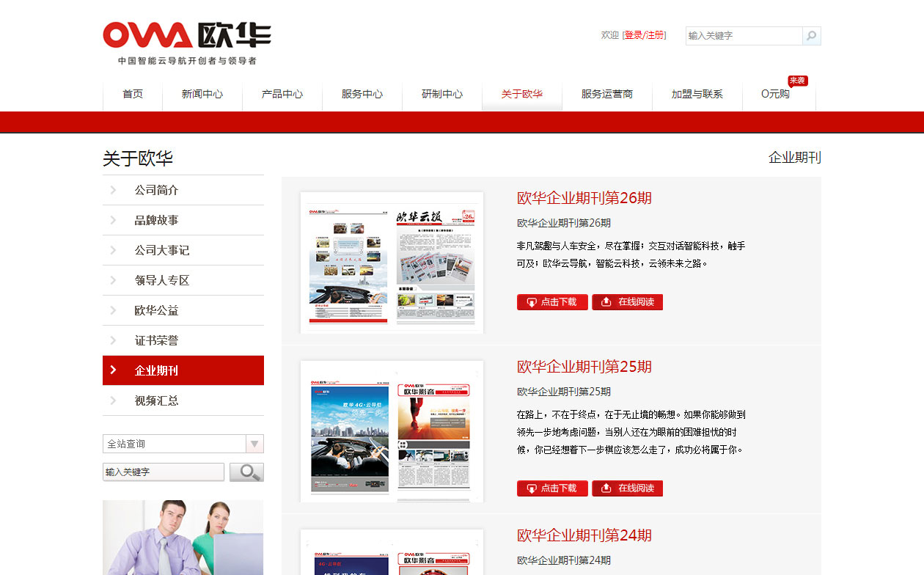The width and height of the screenshot is (924, 575).
Task: Open 公司简介 in sidebar
Action: click(156, 190)
